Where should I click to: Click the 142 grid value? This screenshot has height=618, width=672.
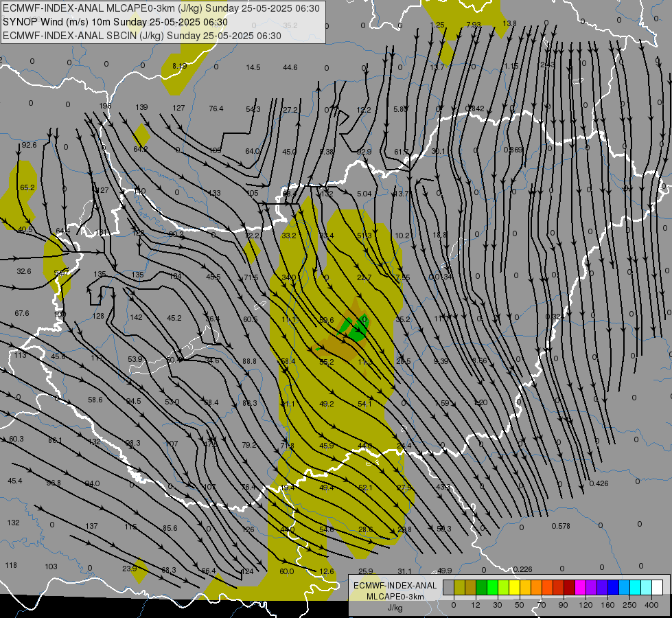pos(137,317)
